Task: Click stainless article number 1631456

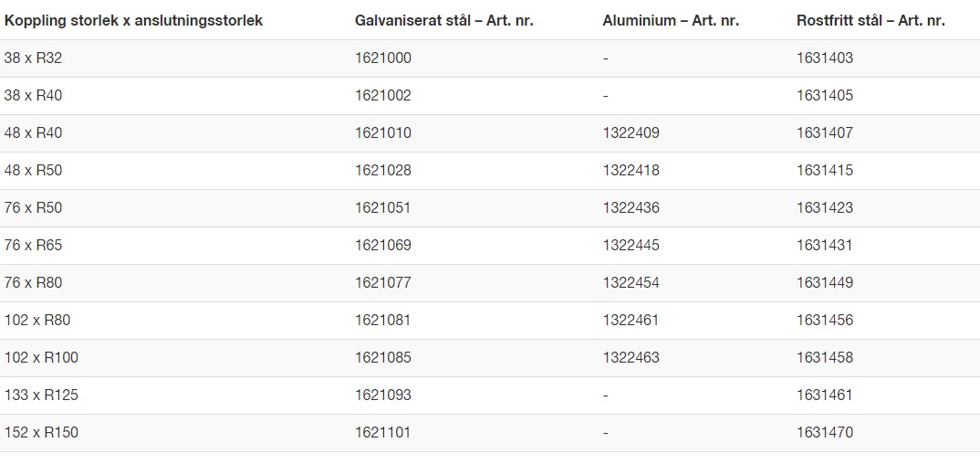Action: point(825,321)
